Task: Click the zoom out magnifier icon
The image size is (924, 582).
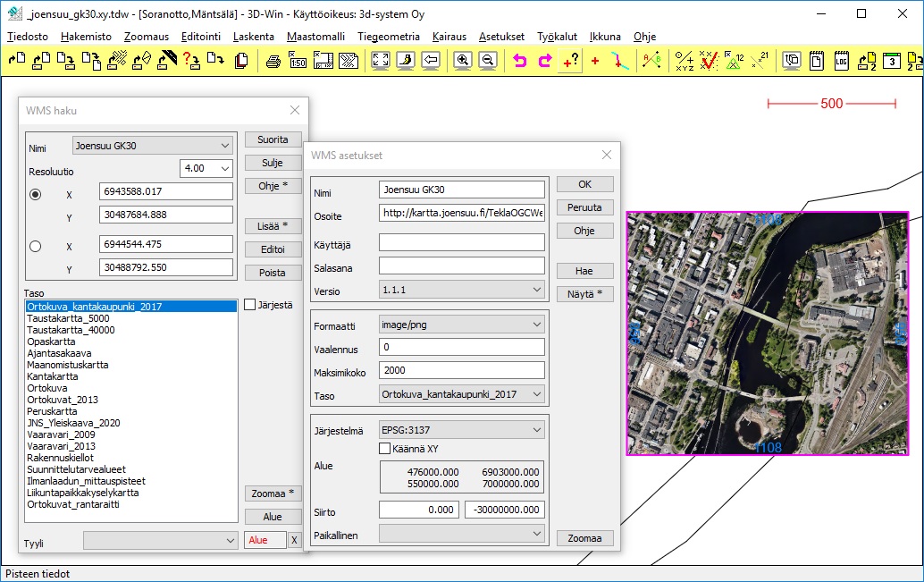Action: (x=488, y=60)
